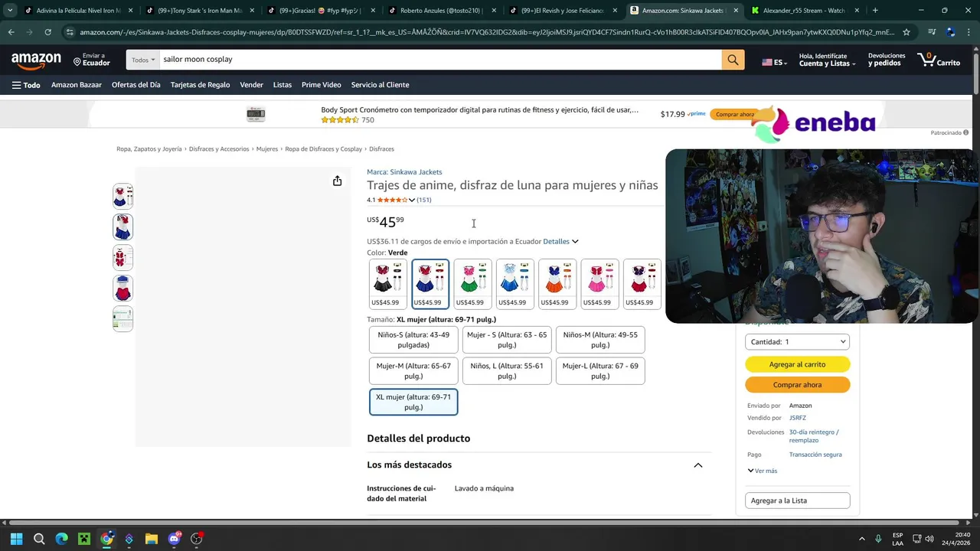
Task: Click the orange search magnifier button
Action: click(733, 60)
